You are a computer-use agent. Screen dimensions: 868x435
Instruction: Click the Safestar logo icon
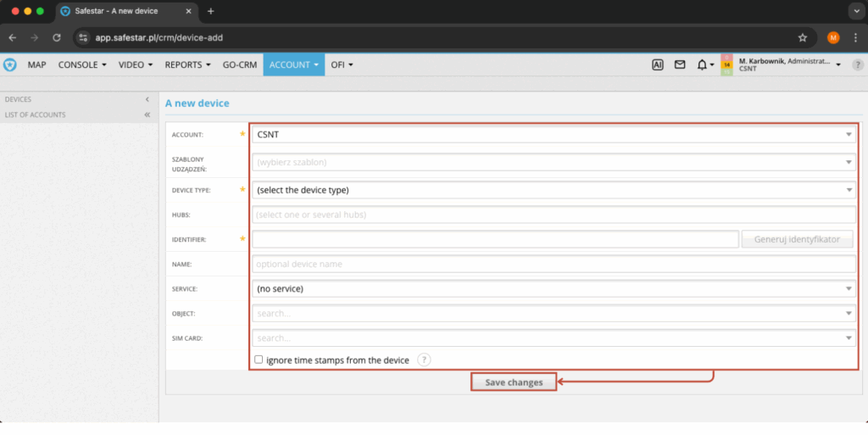(10, 64)
